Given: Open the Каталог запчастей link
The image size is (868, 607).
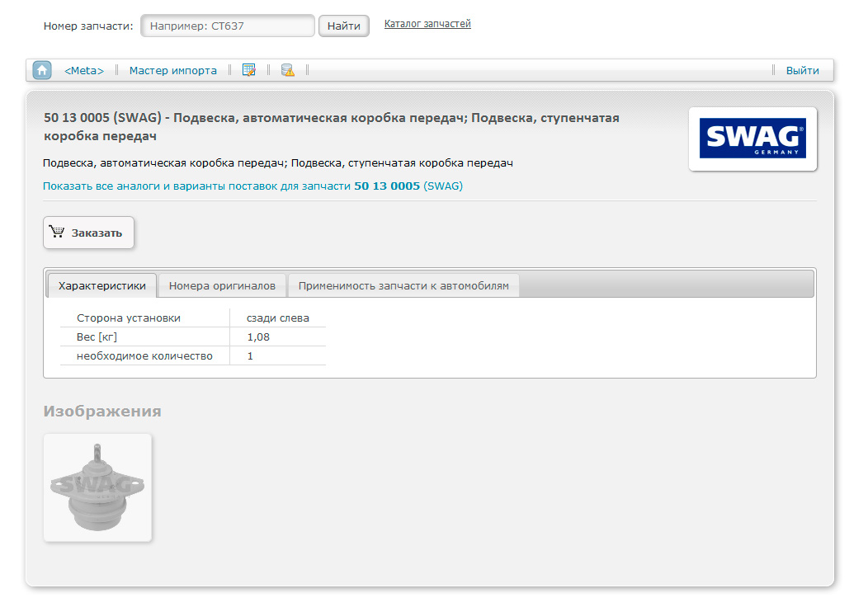Looking at the screenshot, I should coord(427,24).
